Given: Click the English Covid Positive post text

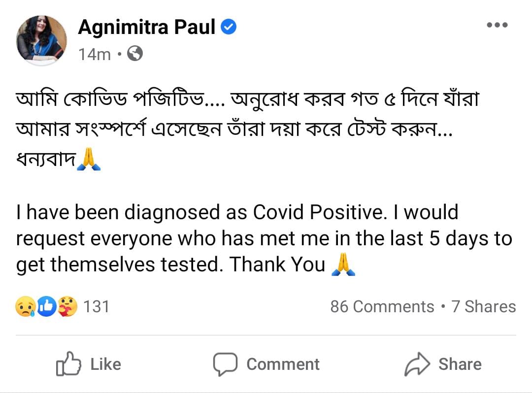Looking at the screenshot, I should 264,239.
